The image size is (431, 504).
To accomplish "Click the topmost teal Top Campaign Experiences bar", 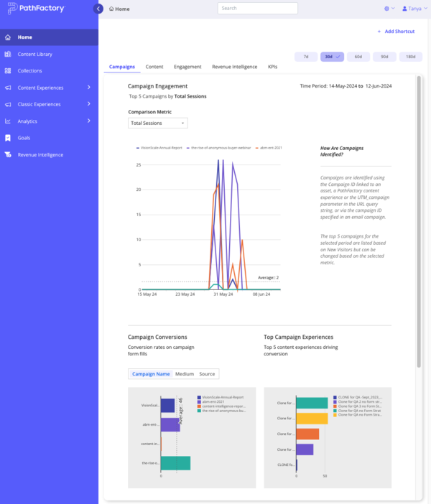I will click(312, 403).
